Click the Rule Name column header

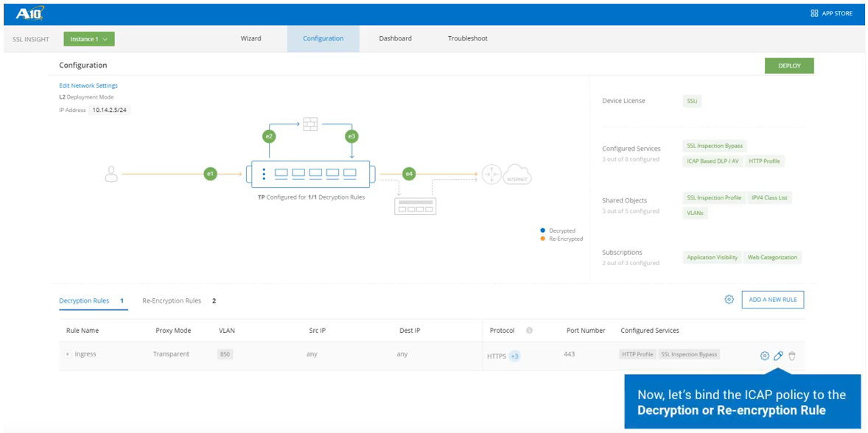click(x=83, y=330)
